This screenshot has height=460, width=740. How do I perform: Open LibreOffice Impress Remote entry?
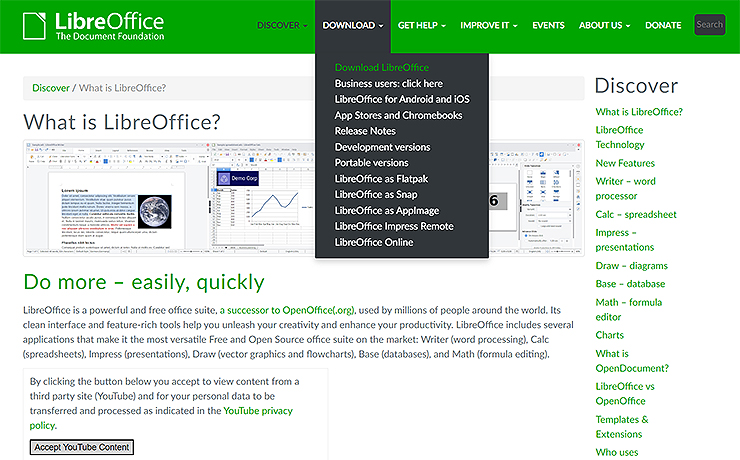394,226
